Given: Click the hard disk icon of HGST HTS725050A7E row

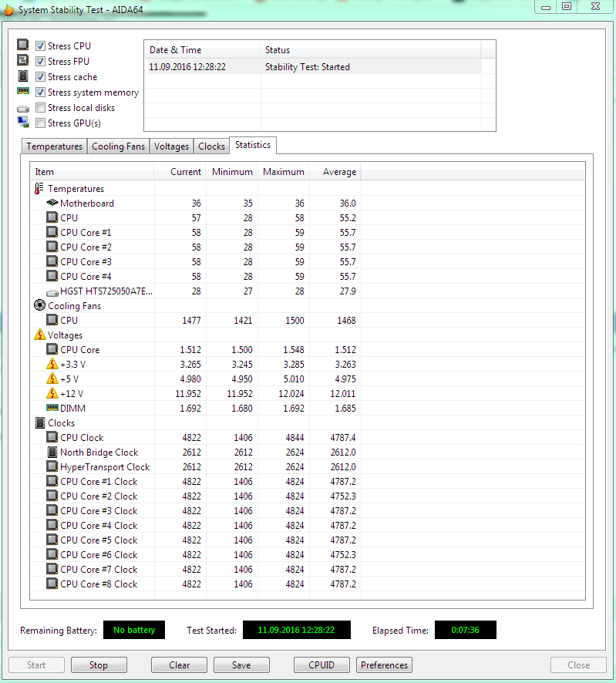Looking at the screenshot, I should (52, 293).
